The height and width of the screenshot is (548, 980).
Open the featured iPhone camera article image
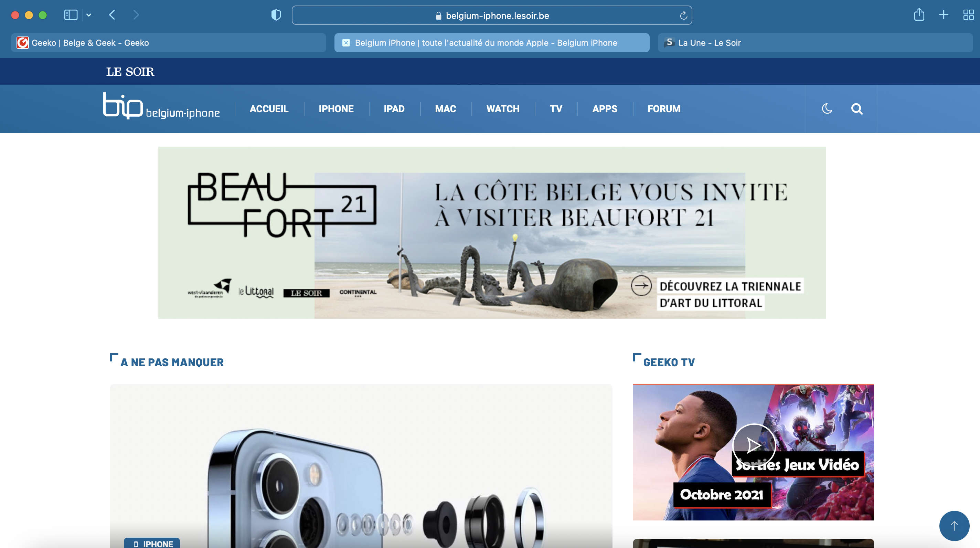click(361, 466)
